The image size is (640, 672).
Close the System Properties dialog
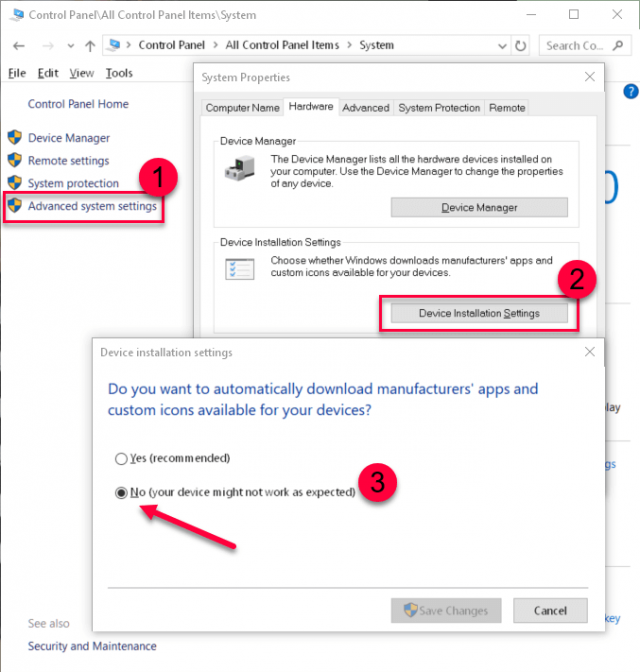point(590,77)
